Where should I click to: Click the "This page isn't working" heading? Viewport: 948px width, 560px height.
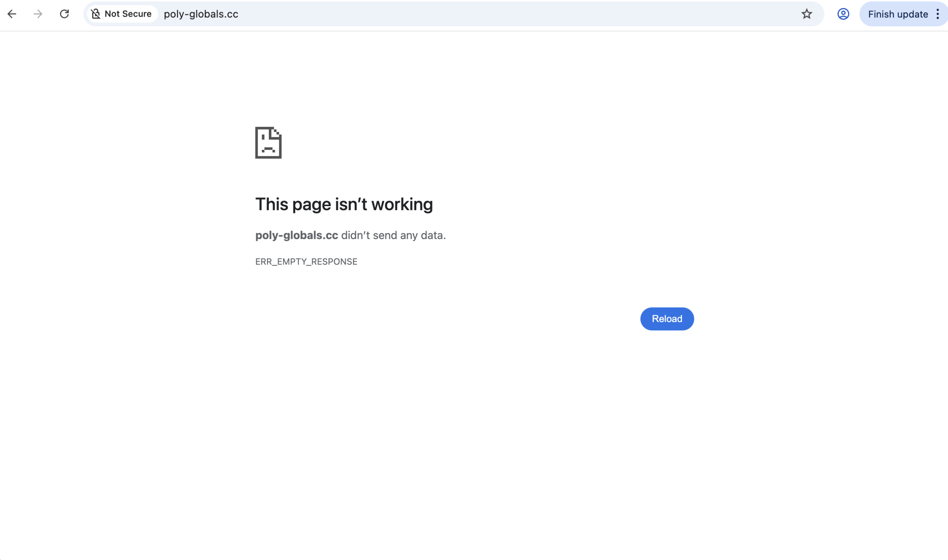[x=344, y=204]
